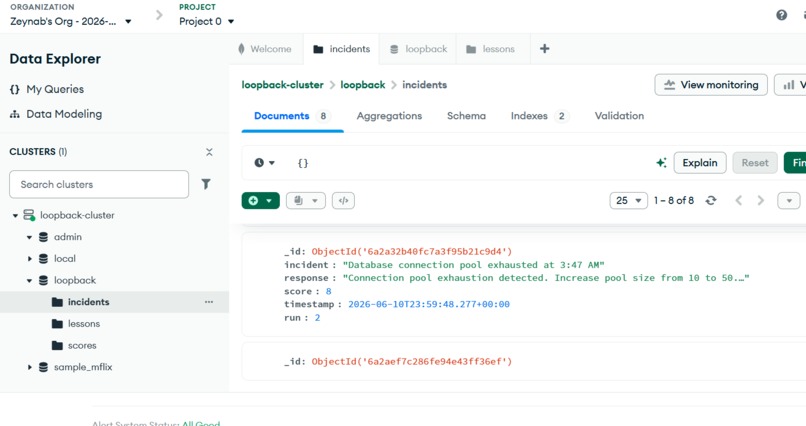Click the curly braces query filter icon

[303, 163]
